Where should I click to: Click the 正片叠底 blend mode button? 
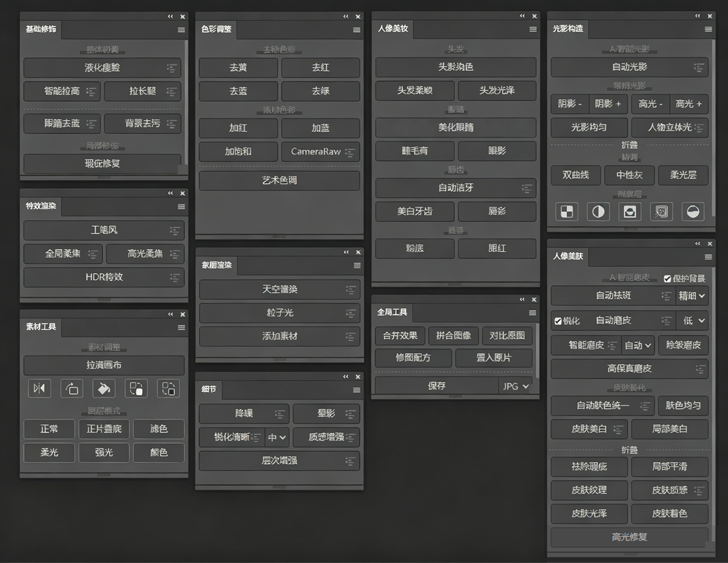(104, 429)
